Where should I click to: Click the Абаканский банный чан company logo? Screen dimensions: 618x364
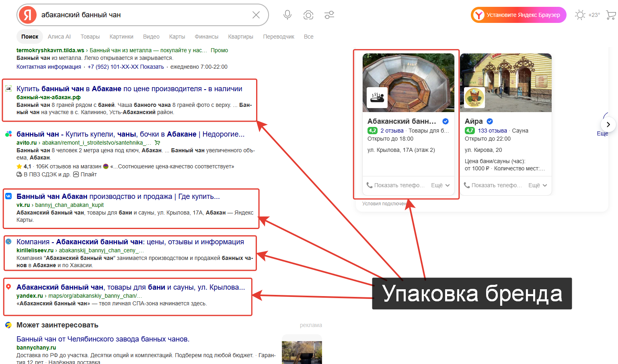pyautogui.click(x=377, y=98)
